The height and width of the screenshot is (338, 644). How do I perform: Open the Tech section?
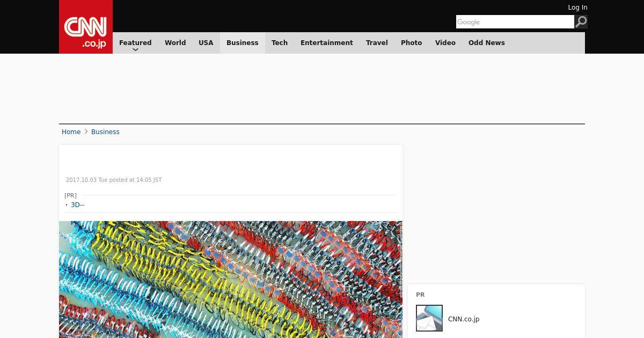[280, 43]
